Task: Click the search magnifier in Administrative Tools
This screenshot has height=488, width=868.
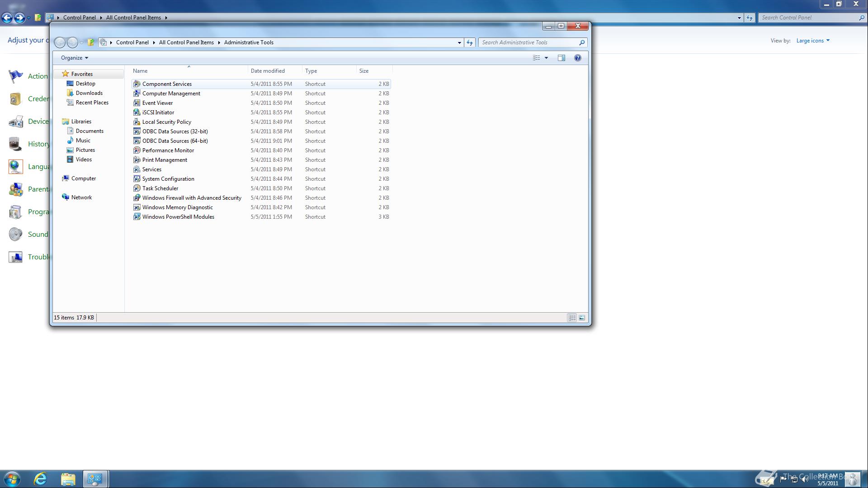Action: tap(582, 42)
